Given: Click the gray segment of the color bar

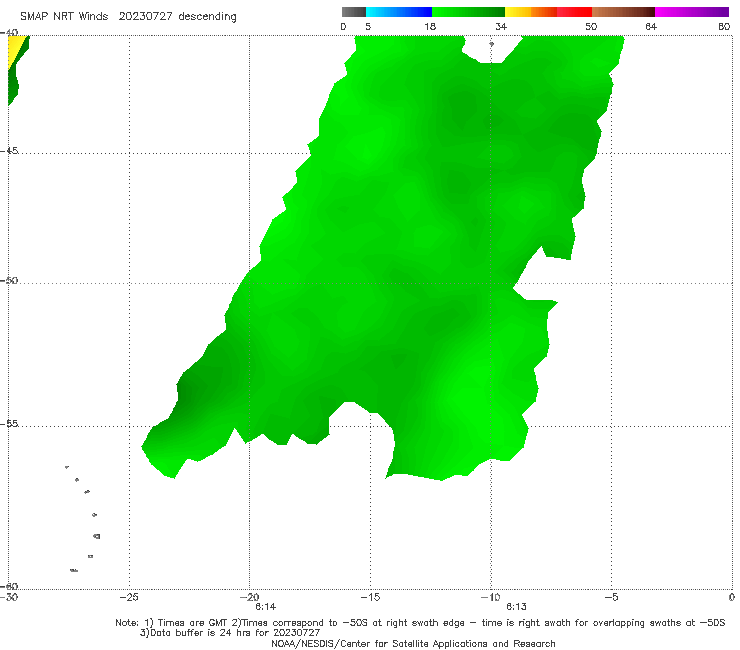Looking at the screenshot, I should tap(353, 12).
